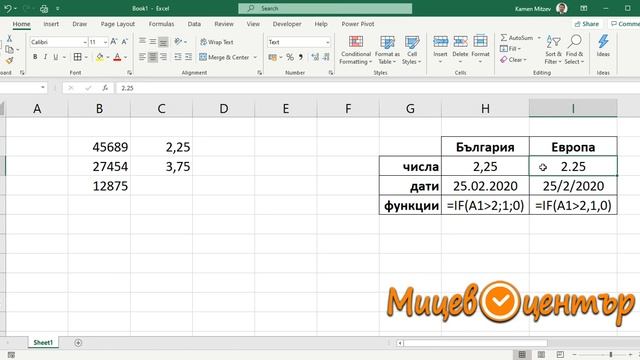The image size is (640, 360).
Task: Click the formula bar showing 2.25
Action: (378, 88)
